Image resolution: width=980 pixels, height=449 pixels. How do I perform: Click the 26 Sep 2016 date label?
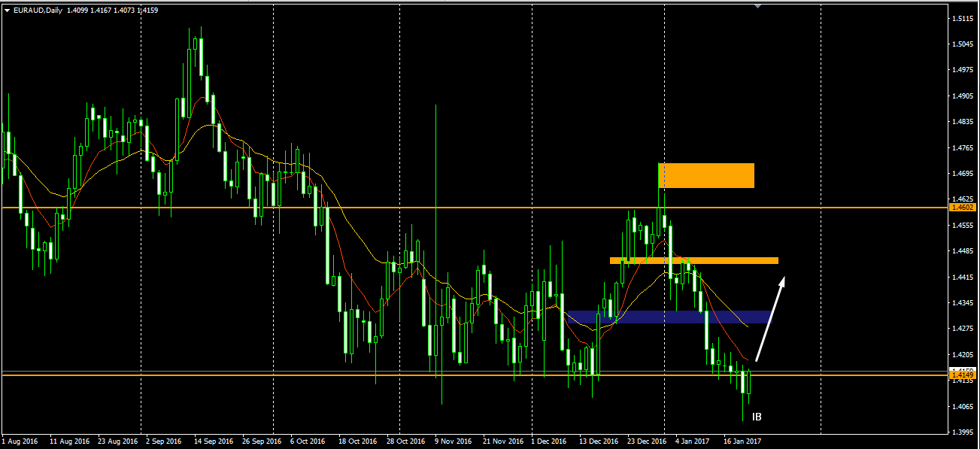[x=262, y=441]
